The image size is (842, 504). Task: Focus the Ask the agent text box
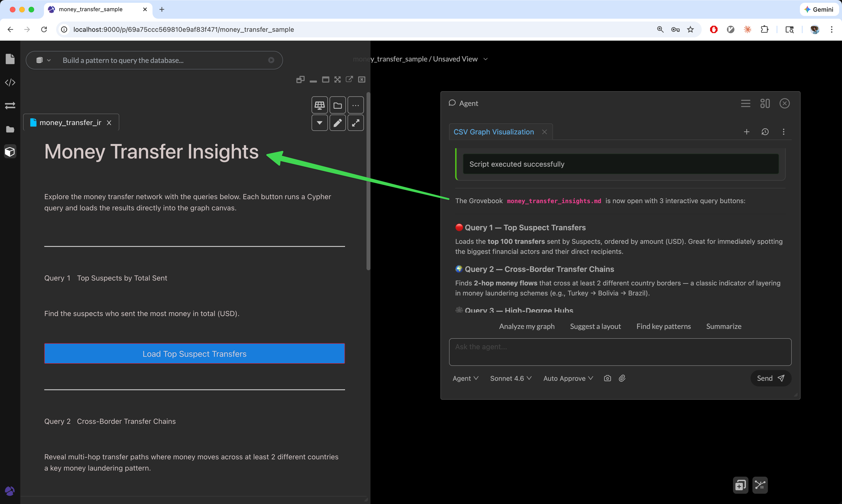pyautogui.click(x=620, y=352)
